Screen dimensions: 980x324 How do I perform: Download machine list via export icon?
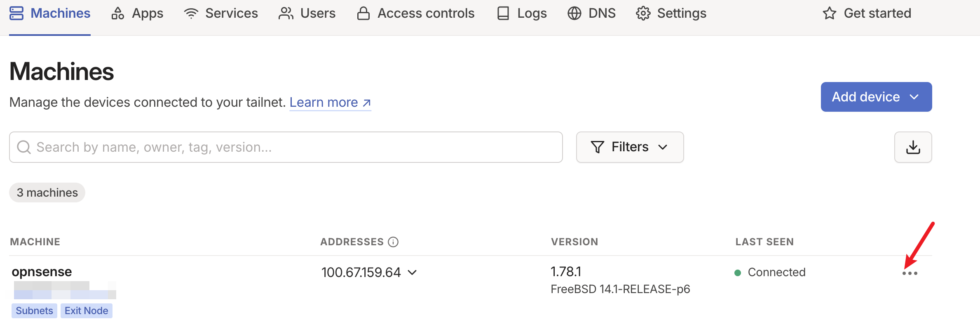[x=913, y=147]
